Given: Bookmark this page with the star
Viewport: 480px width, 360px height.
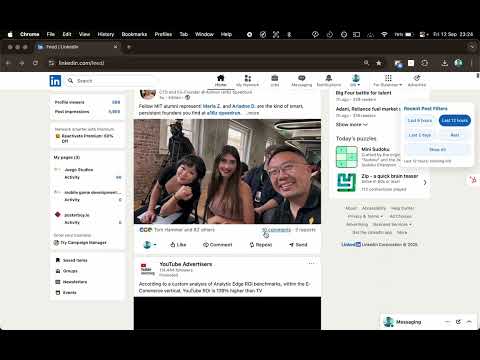Looking at the screenshot, I should tap(379, 63).
